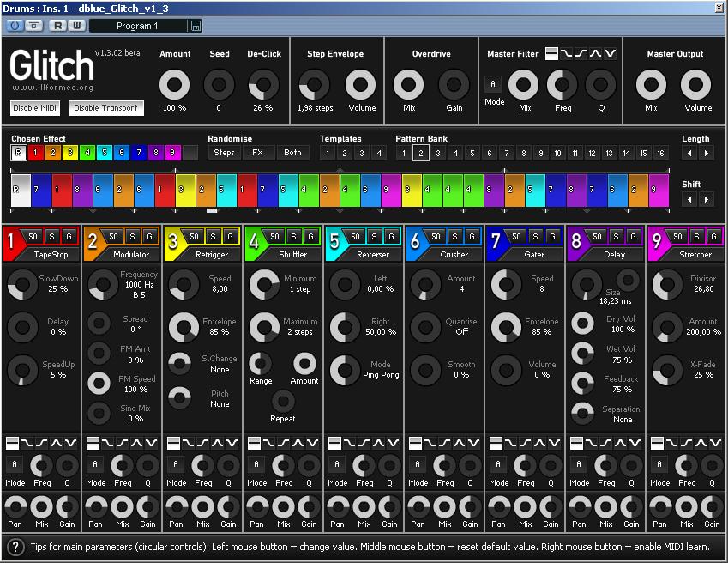The height and width of the screenshot is (563, 728).
Task: Toggle the S button on Shuffler
Action: tap(293, 236)
